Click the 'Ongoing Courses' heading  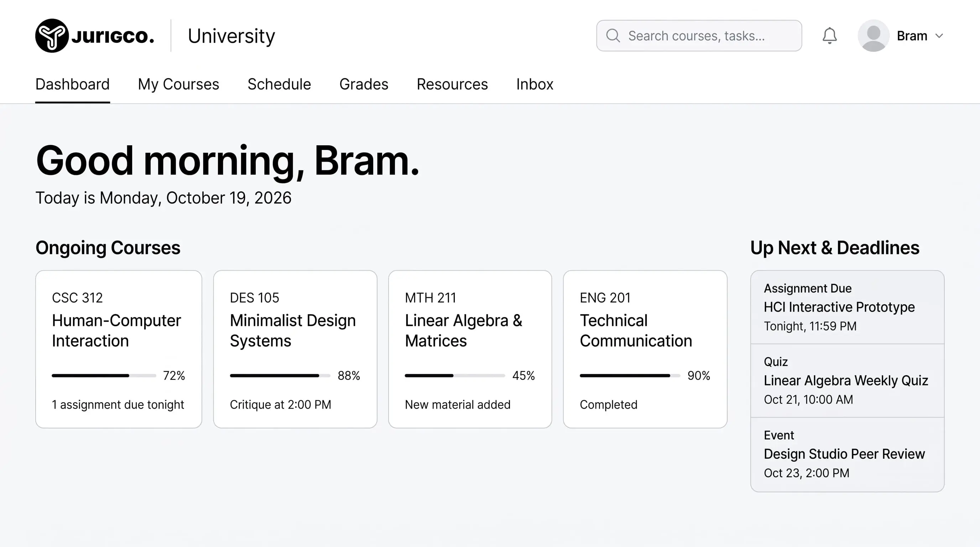pos(108,248)
